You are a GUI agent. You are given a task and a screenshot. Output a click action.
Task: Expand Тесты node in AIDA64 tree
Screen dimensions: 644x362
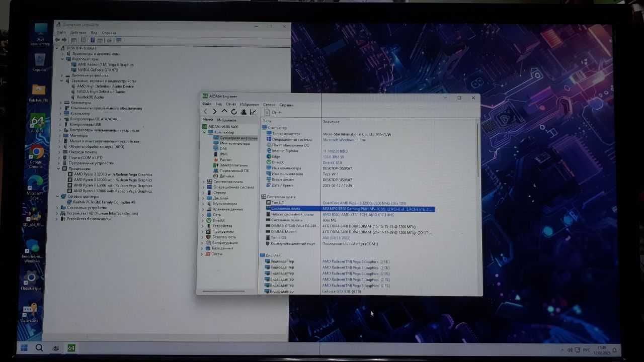click(x=203, y=254)
